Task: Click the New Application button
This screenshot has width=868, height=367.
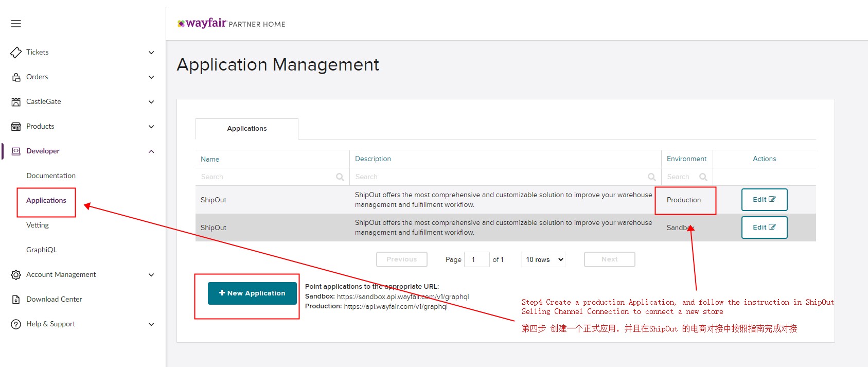Action: [252, 293]
